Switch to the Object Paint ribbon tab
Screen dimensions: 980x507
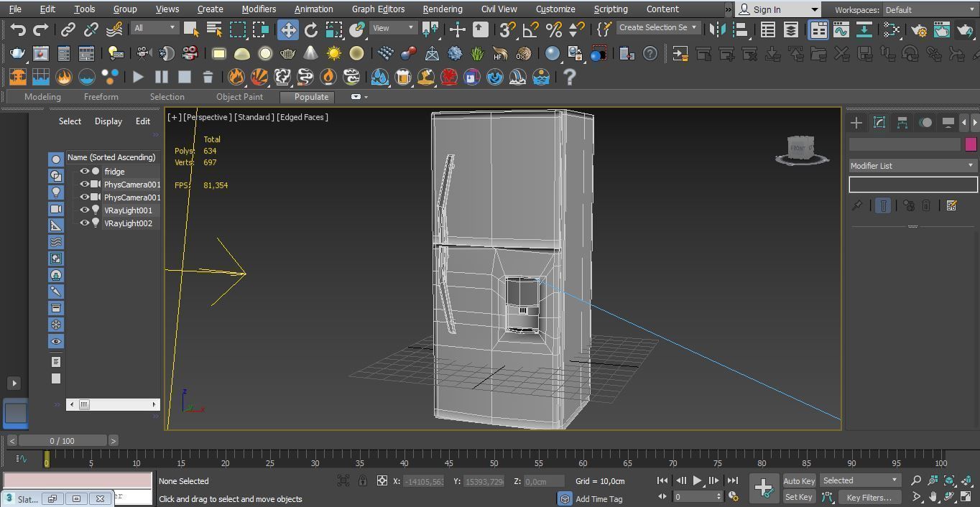(239, 97)
